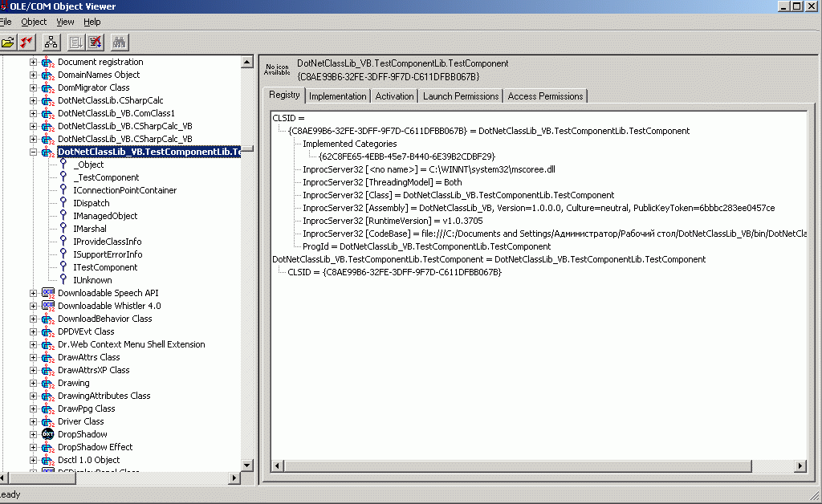Click the DPDVEvt Class icon

[x=47, y=331]
